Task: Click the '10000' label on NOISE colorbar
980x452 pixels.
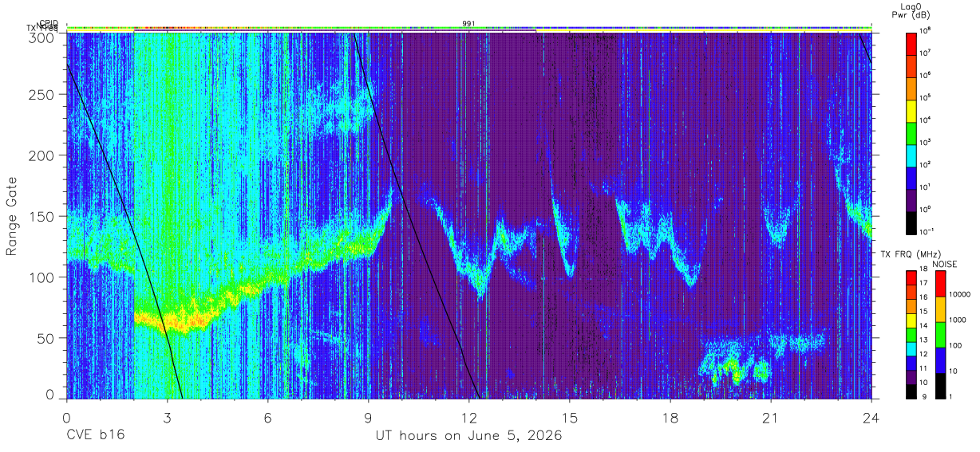Action: [961, 295]
